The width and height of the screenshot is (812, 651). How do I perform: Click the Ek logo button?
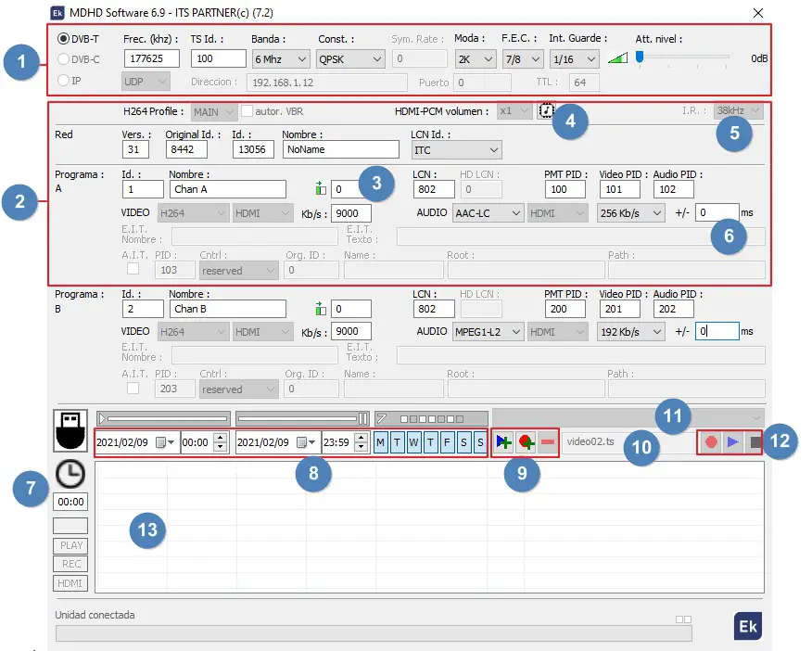747,626
